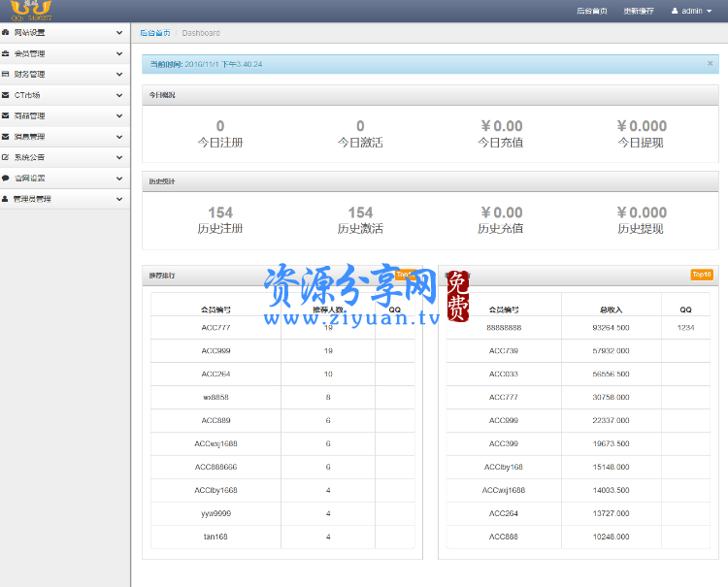The height and width of the screenshot is (587, 728).
Task: Select 更新缓存 in the top bar
Action: (638, 11)
